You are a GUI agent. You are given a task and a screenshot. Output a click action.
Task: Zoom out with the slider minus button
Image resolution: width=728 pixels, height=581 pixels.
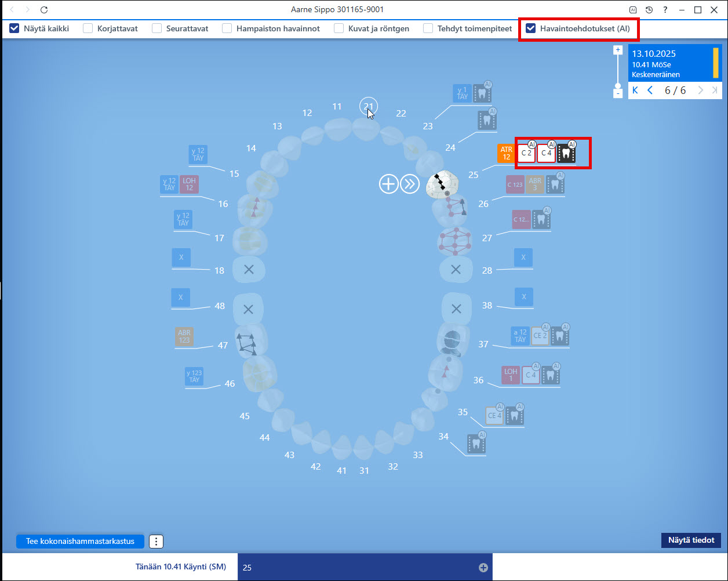click(618, 93)
